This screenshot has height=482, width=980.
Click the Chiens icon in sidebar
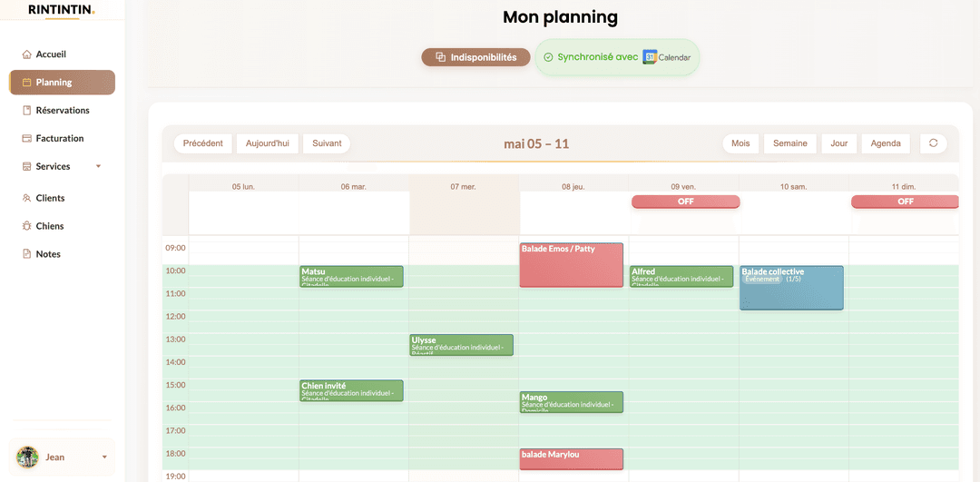[26, 226]
